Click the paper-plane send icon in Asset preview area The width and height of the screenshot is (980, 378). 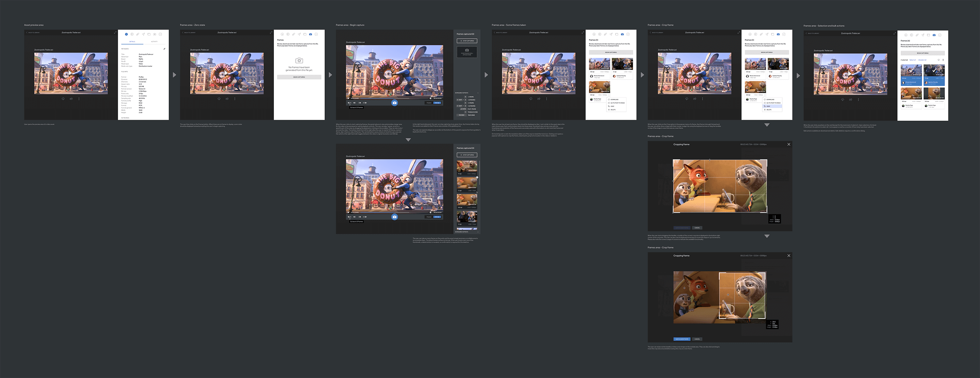[143, 34]
